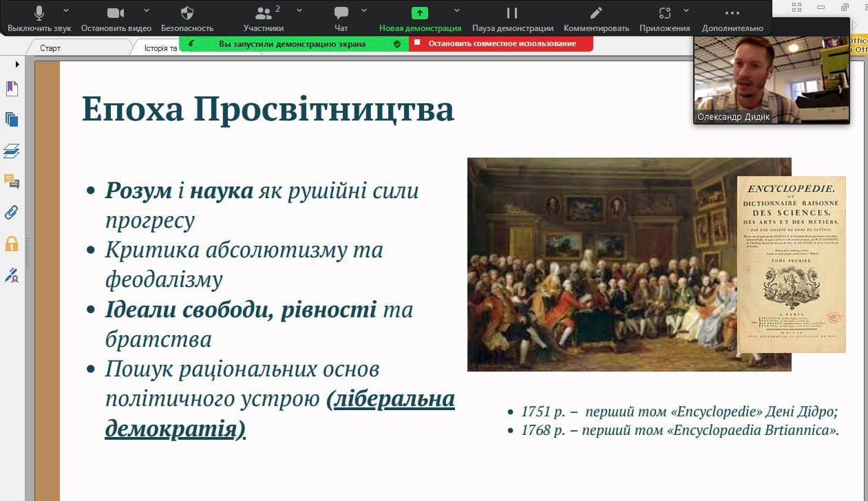Open the Attachments paperclip panel
Viewport: 868px width, 501px height.
click(12, 212)
